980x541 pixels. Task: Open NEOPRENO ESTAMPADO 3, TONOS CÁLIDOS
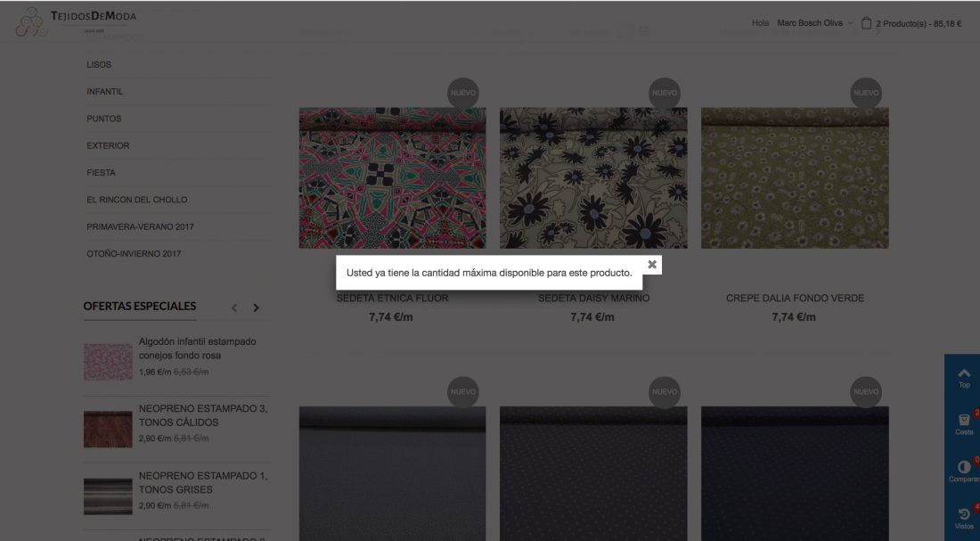tap(203, 415)
